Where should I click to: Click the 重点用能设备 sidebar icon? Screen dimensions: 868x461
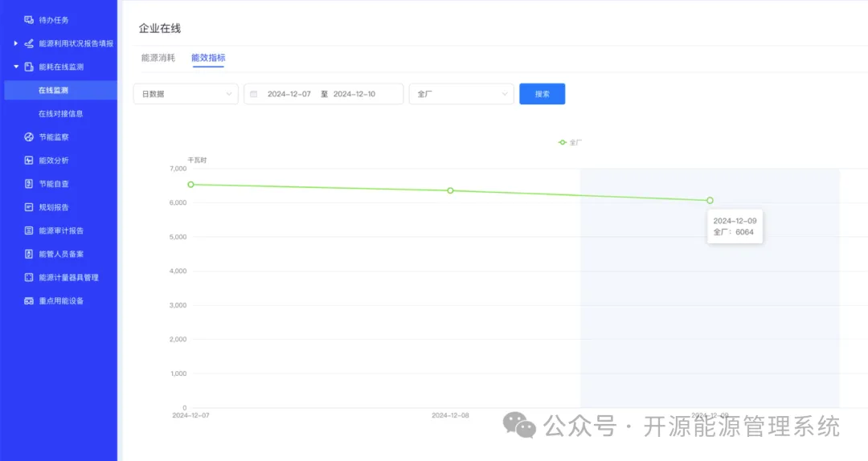click(x=29, y=301)
